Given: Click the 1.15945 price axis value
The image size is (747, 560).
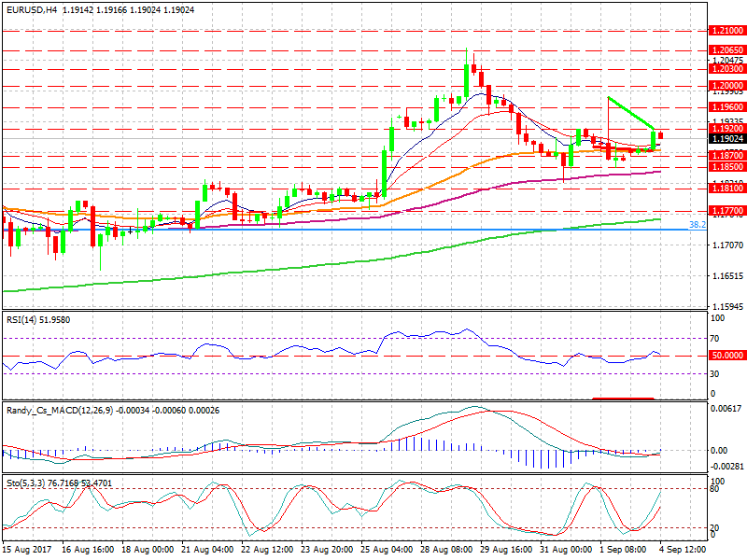Looking at the screenshot, I should [x=727, y=306].
